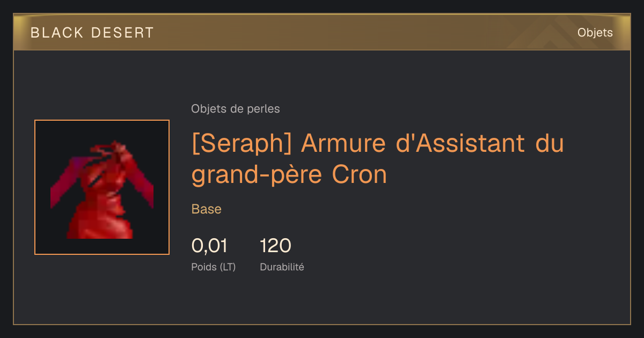
Task: Click grand-père Cron on the title's second line
Action: click(289, 175)
